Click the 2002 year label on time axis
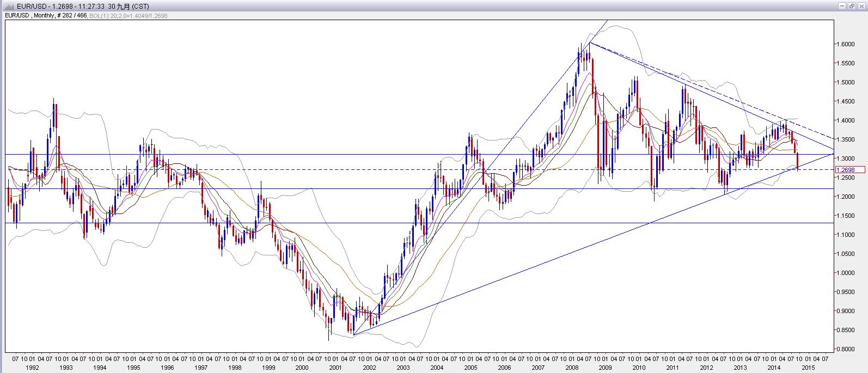 [369, 368]
